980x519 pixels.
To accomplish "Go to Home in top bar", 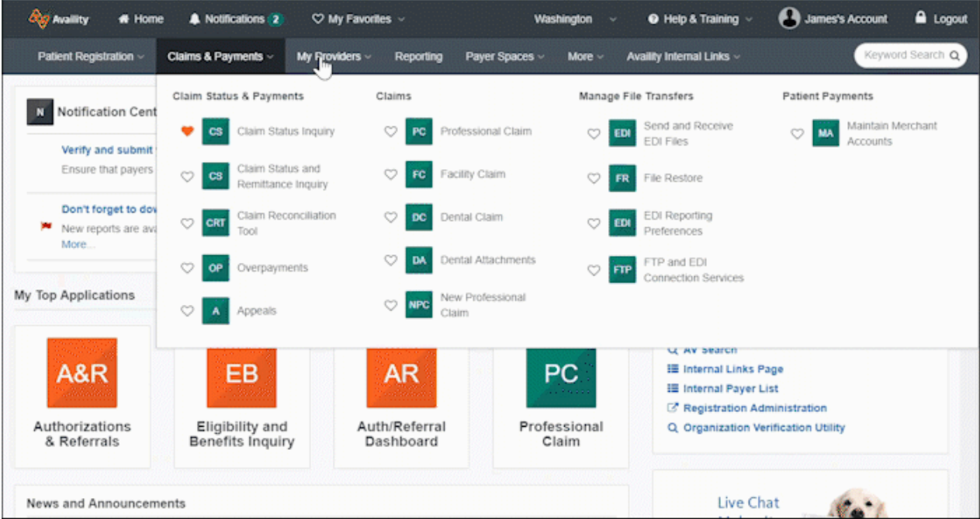I will click(141, 19).
